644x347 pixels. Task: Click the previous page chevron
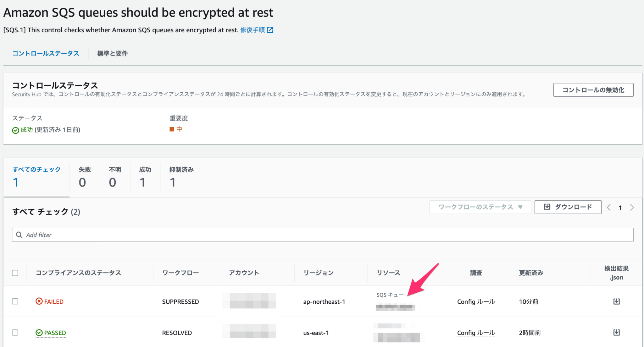609,207
